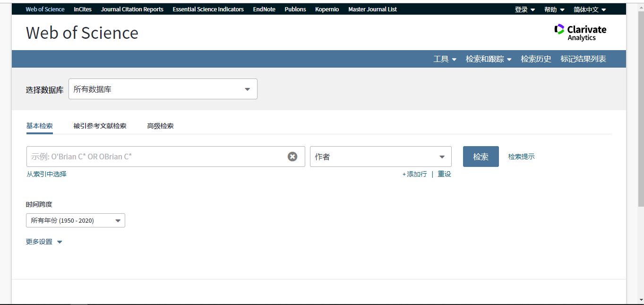Reset the form with 重设
644x305 pixels.
444,174
